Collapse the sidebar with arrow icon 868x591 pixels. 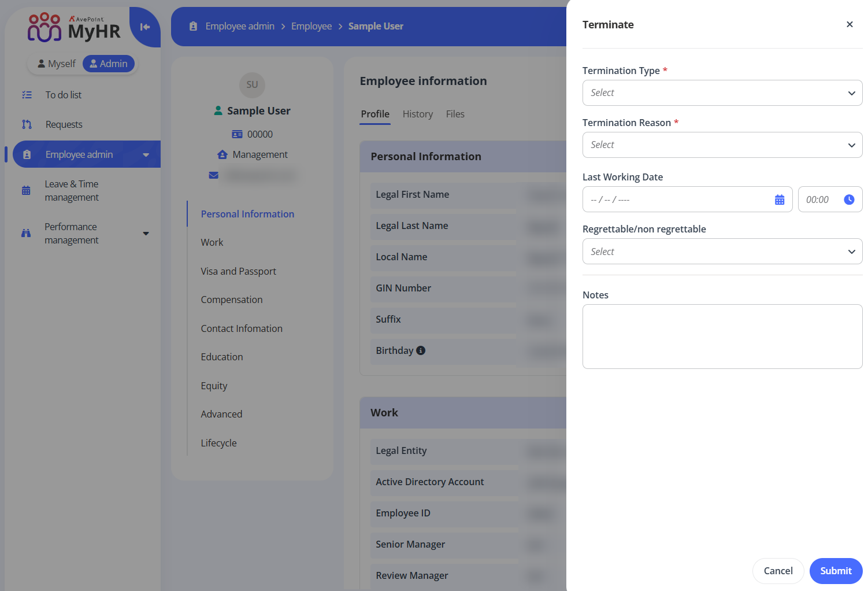[x=145, y=27]
